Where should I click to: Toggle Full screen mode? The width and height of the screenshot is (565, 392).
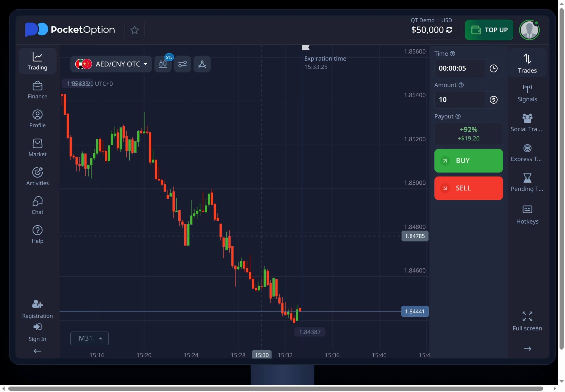tap(527, 321)
